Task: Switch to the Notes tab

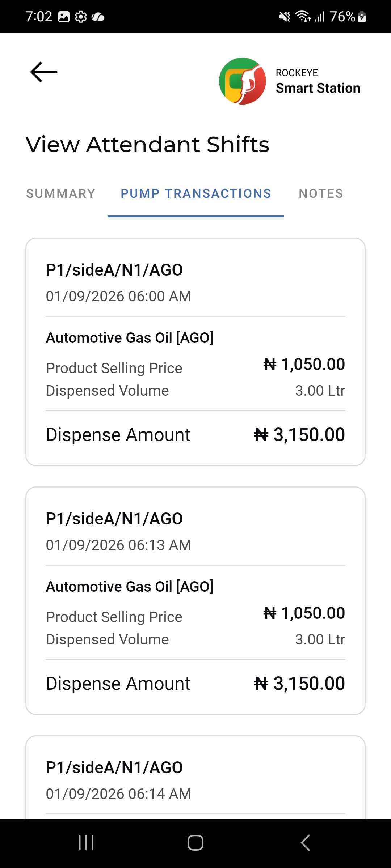Action: (321, 193)
